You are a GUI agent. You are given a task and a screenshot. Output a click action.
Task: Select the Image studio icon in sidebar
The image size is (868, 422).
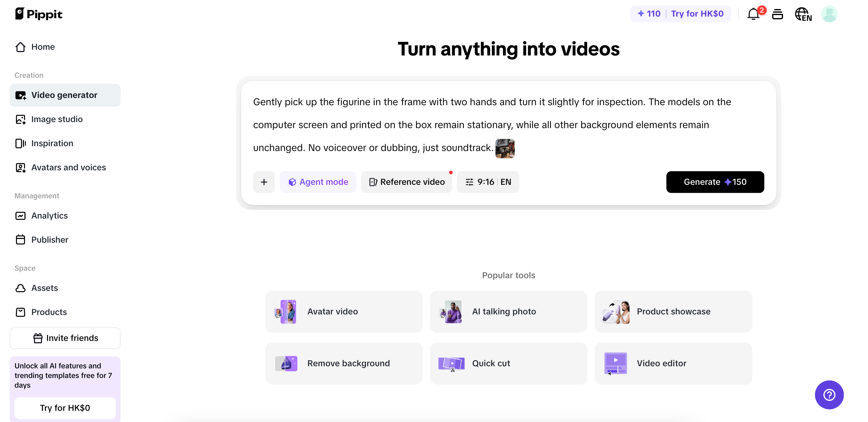click(21, 119)
